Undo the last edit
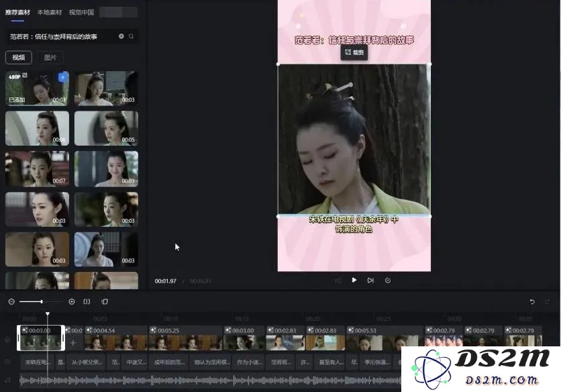The width and height of the screenshot is (561, 392). pos(532,302)
